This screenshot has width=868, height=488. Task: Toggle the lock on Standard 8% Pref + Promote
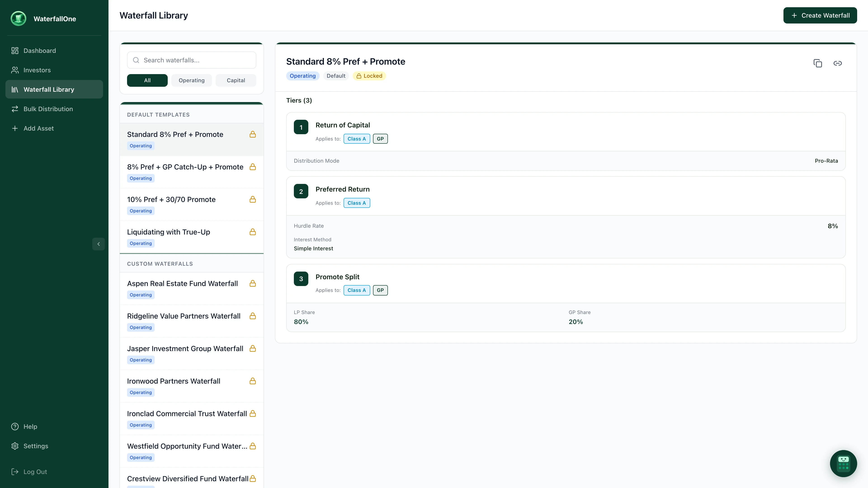click(x=253, y=134)
